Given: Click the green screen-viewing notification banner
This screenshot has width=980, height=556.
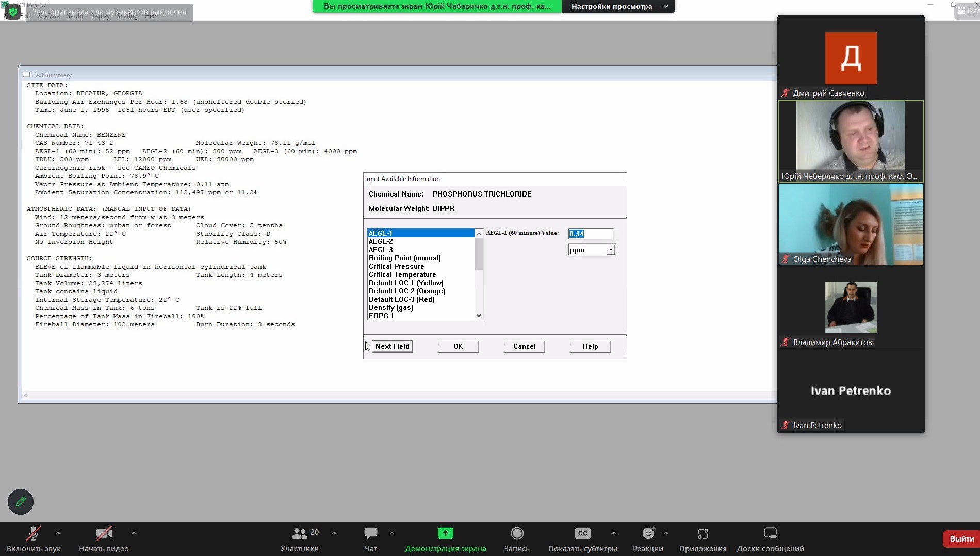Looking at the screenshot, I should [x=437, y=6].
